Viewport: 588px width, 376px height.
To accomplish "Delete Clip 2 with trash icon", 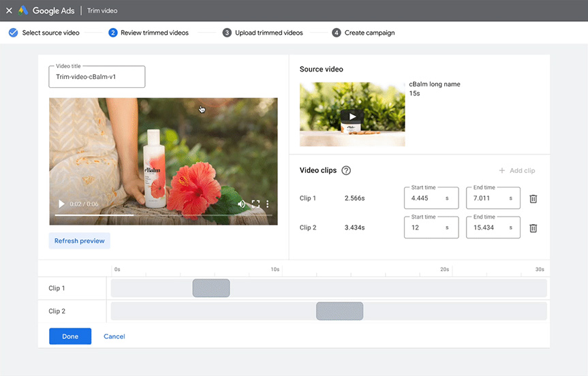I will [533, 228].
